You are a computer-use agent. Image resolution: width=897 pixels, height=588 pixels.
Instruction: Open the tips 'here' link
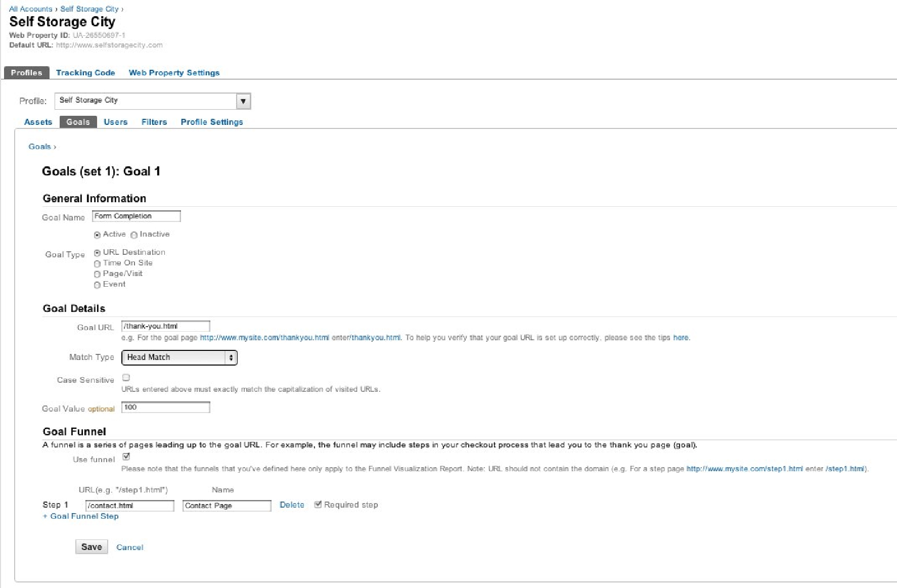[681, 338]
